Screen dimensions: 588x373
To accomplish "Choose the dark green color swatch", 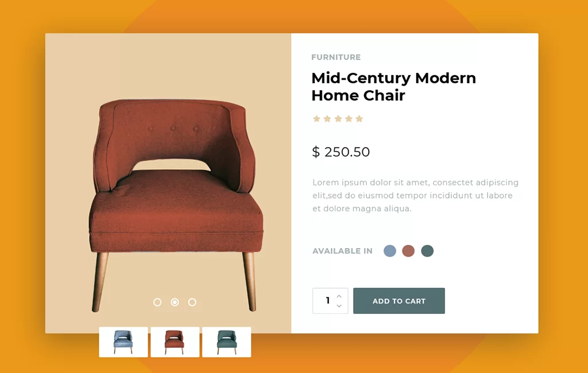I will pyautogui.click(x=427, y=251).
